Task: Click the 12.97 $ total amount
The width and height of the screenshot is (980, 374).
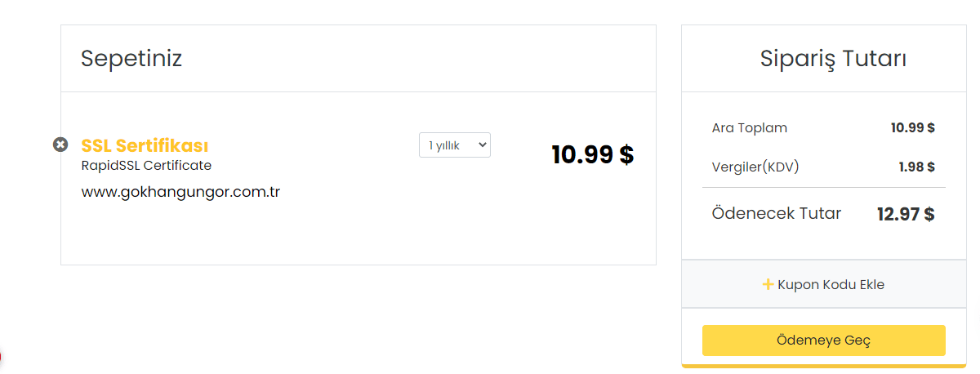Action: click(906, 214)
